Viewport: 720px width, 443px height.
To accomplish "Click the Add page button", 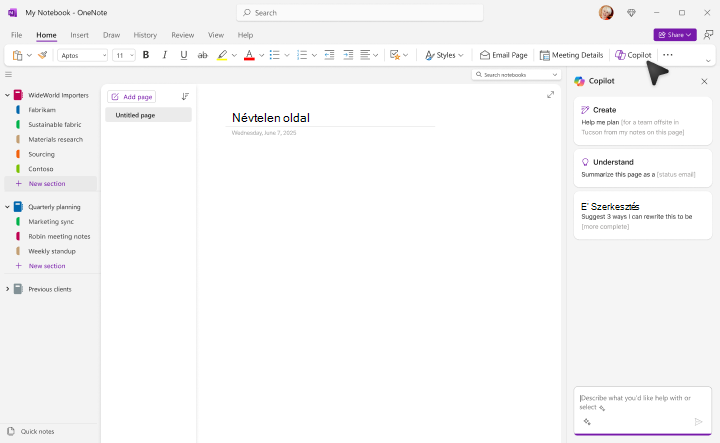I will 132,97.
